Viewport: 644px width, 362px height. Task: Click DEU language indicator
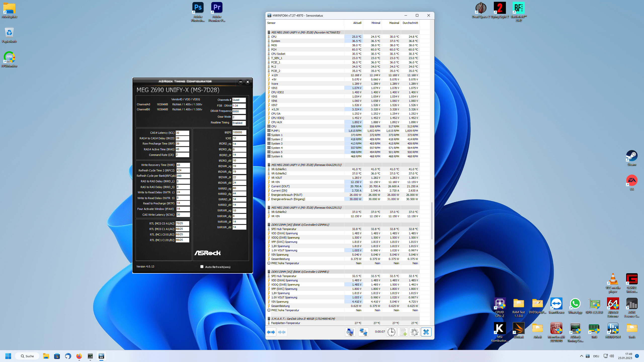pyautogui.click(x=596, y=356)
